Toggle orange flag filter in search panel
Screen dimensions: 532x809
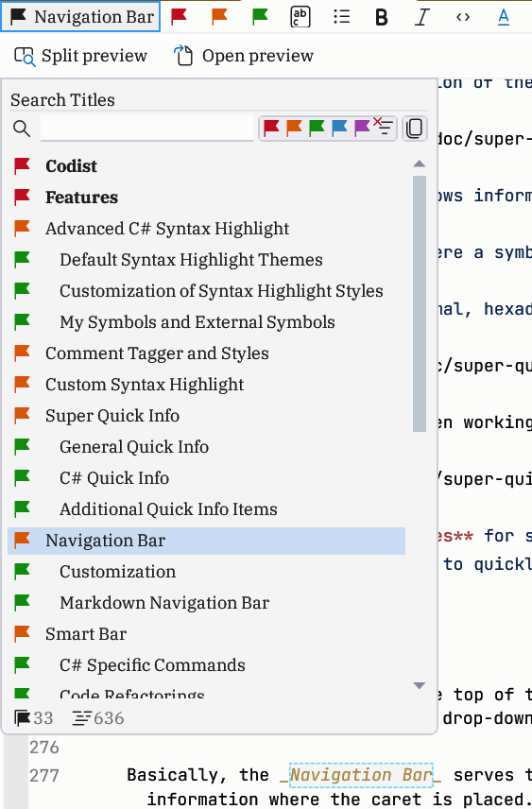294,128
